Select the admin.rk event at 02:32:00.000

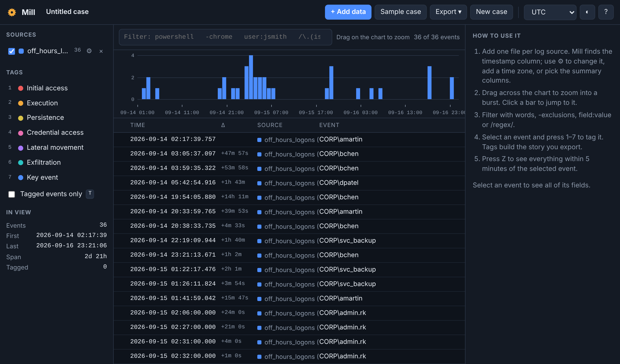click(x=289, y=357)
